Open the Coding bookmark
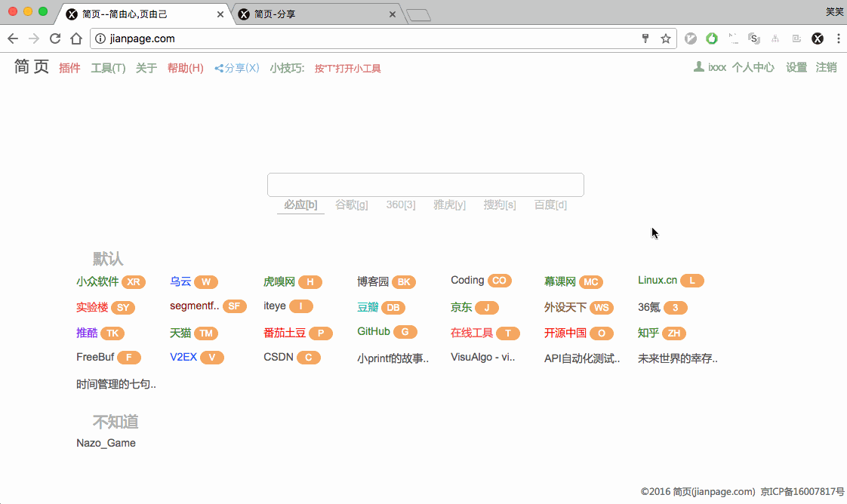847x504 pixels. (x=467, y=280)
